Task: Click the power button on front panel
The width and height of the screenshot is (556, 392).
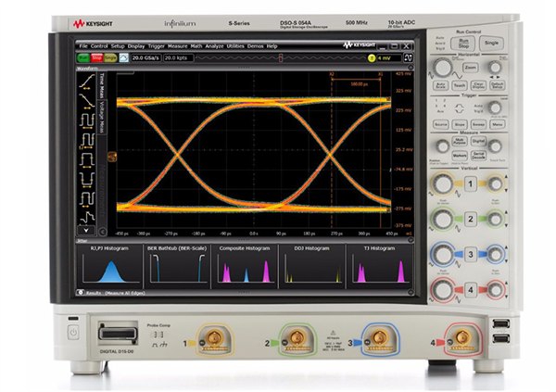Action: (x=73, y=333)
